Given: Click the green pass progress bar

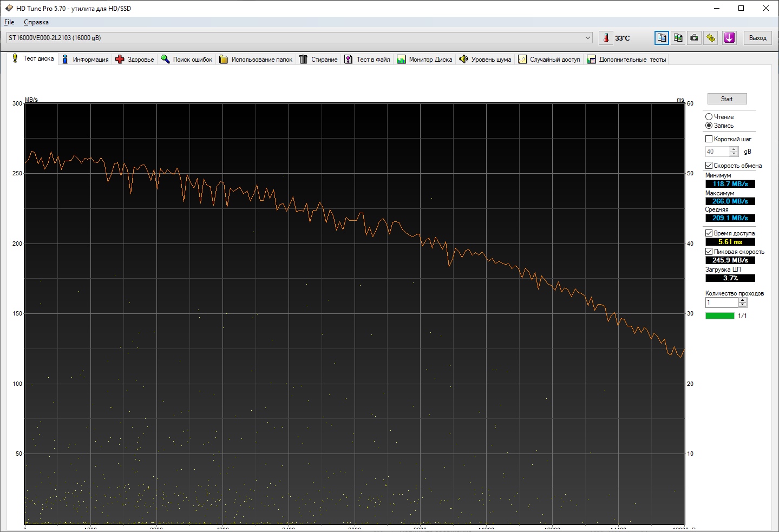Looking at the screenshot, I should (720, 316).
